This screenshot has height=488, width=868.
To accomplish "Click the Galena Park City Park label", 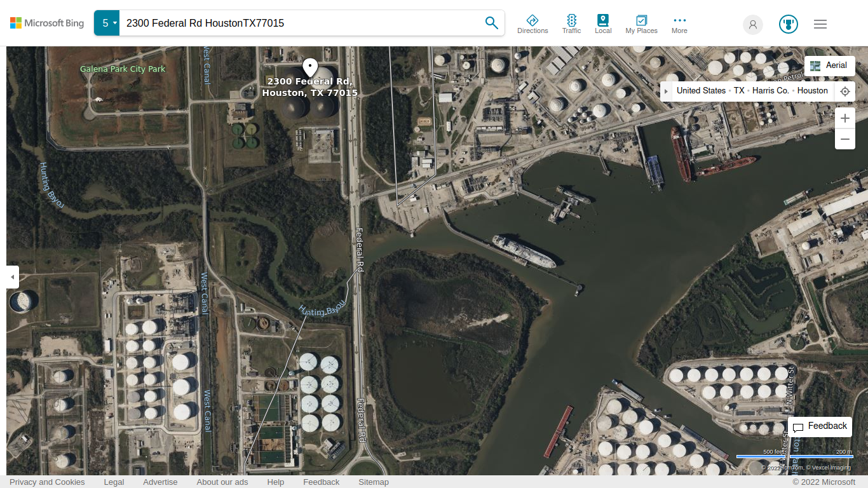I will click(x=123, y=69).
